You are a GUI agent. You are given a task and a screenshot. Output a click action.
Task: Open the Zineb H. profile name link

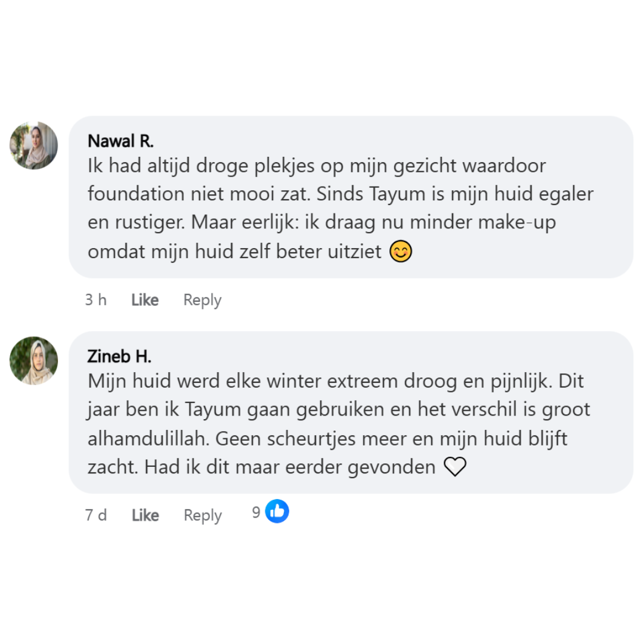119,356
